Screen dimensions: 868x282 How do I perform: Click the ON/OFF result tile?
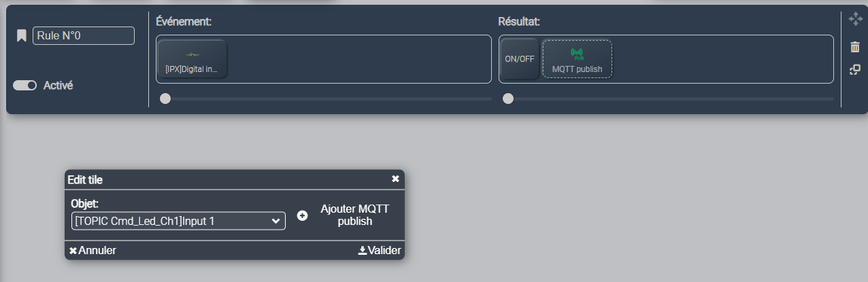(x=520, y=58)
